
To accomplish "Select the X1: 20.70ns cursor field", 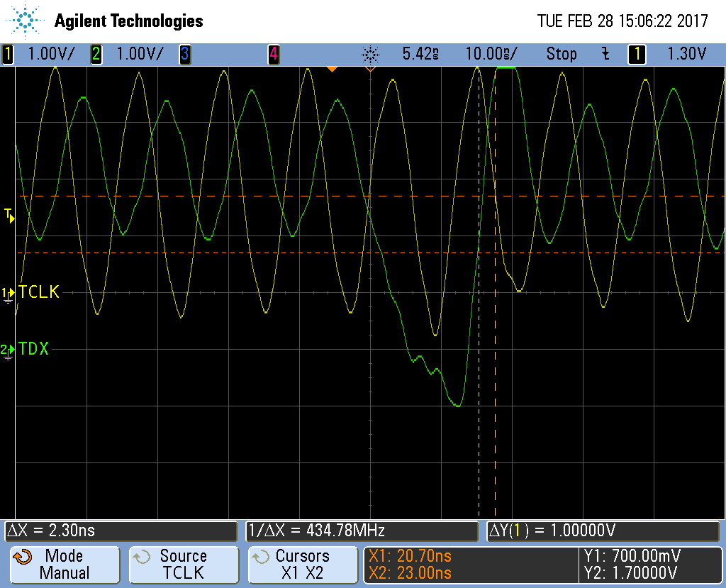I will click(410, 556).
